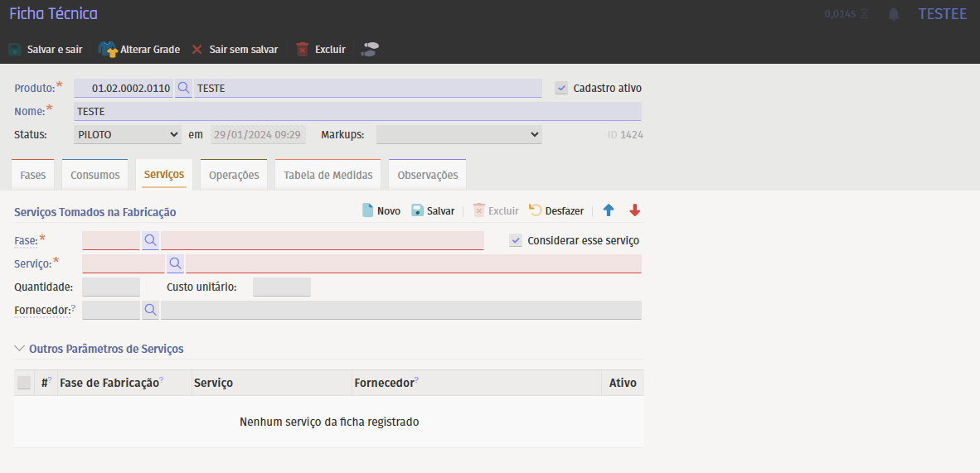Screen dimensions: 980x473
Task: Check the select-all checkbox in table header
Action: [24, 383]
